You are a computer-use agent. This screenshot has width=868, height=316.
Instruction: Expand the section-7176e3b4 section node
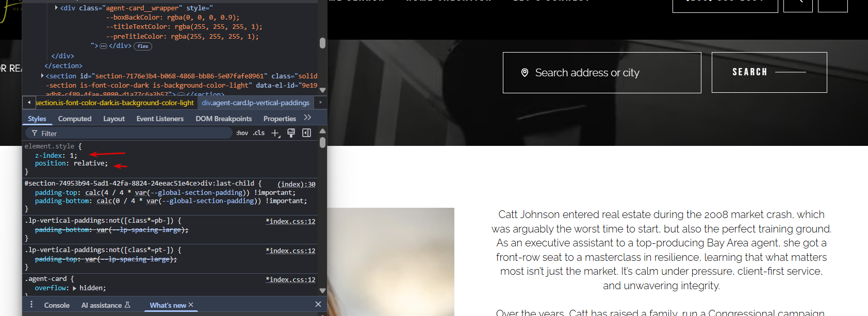tap(42, 76)
